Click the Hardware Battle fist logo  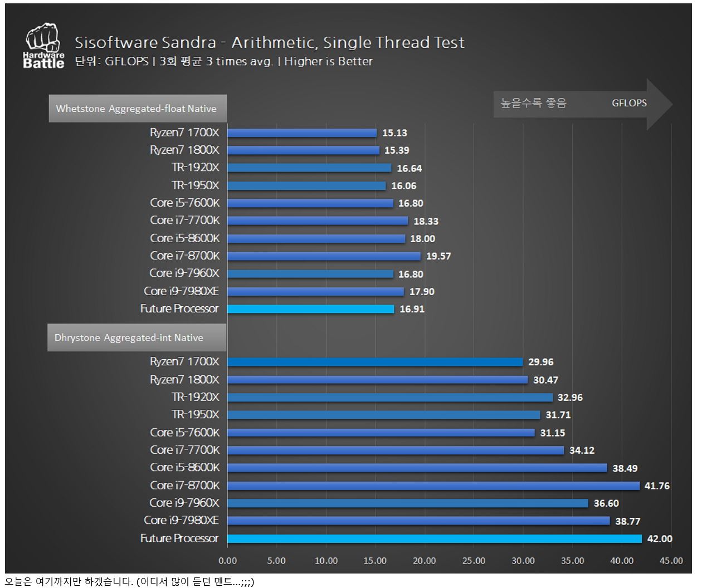(43, 46)
